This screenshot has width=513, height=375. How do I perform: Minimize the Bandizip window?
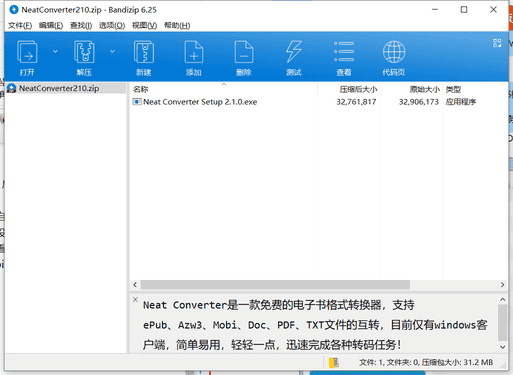(435, 10)
